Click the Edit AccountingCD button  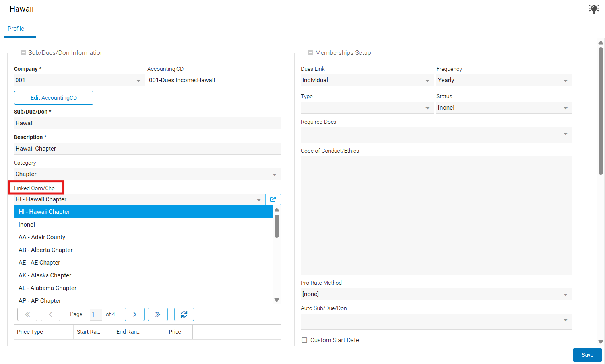(x=54, y=98)
